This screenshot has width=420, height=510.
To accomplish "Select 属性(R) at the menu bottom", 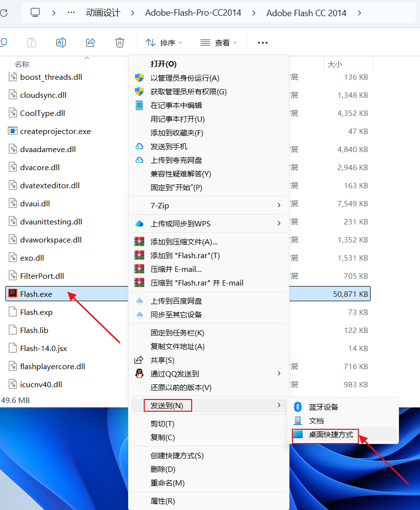I will pos(162,501).
